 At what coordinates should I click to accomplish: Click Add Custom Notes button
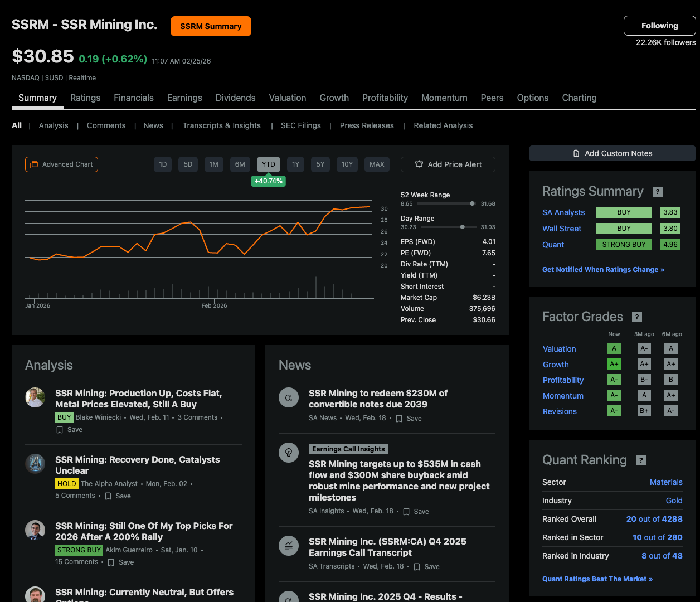click(x=612, y=153)
